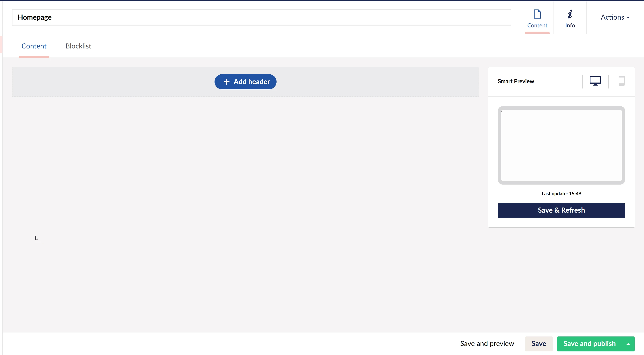Click the Last update: 15:49 text
The width and height of the screenshot is (644, 355).
point(561,194)
